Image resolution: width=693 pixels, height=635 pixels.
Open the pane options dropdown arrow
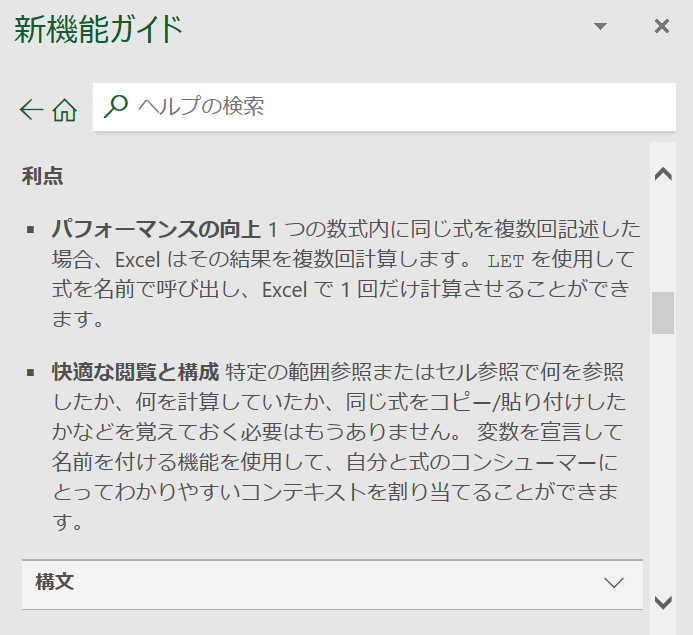pyautogui.click(x=600, y=26)
